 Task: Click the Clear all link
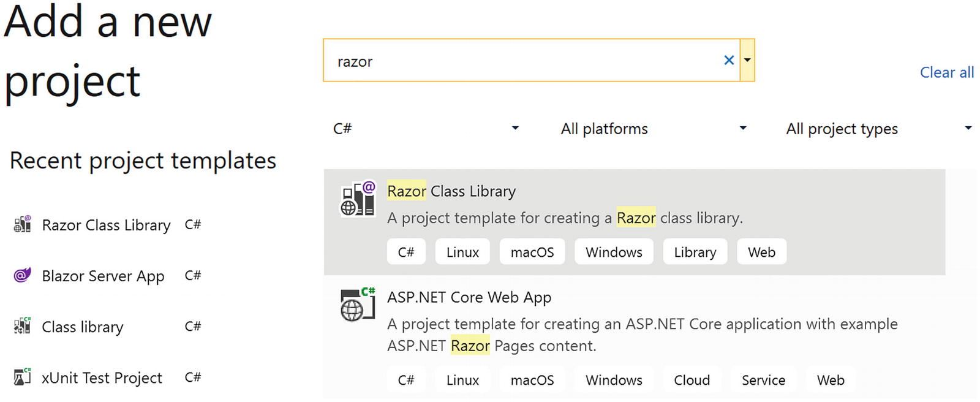(946, 72)
